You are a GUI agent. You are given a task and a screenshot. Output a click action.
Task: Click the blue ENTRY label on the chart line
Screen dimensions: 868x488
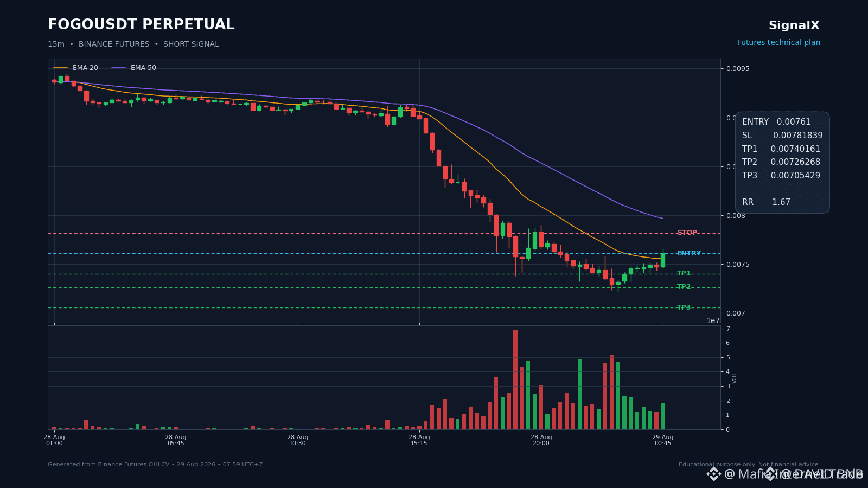click(x=689, y=253)
